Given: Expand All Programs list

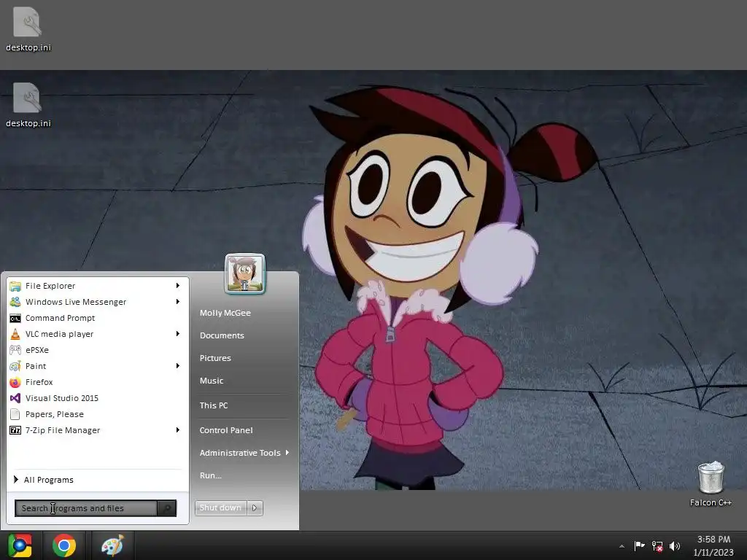Looking at the screenshot, I should tap(44, 480).
